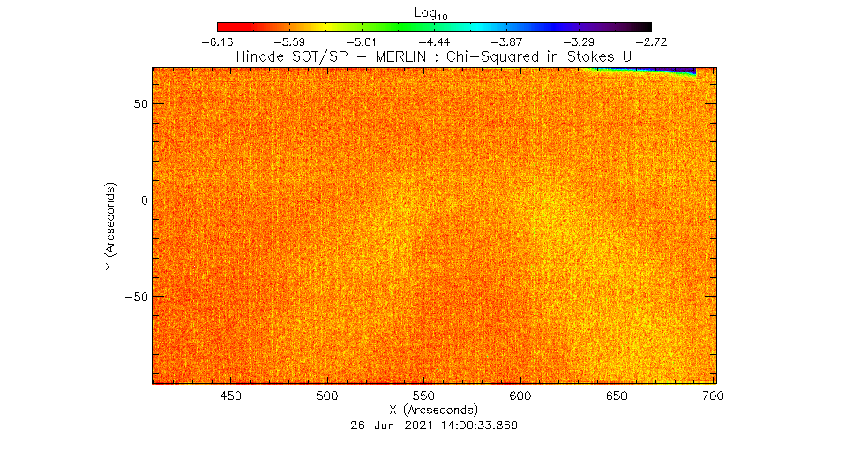The image size is (868, 452).
Task: Click the -50 tick label on Y axis
Action: point(135,297)
